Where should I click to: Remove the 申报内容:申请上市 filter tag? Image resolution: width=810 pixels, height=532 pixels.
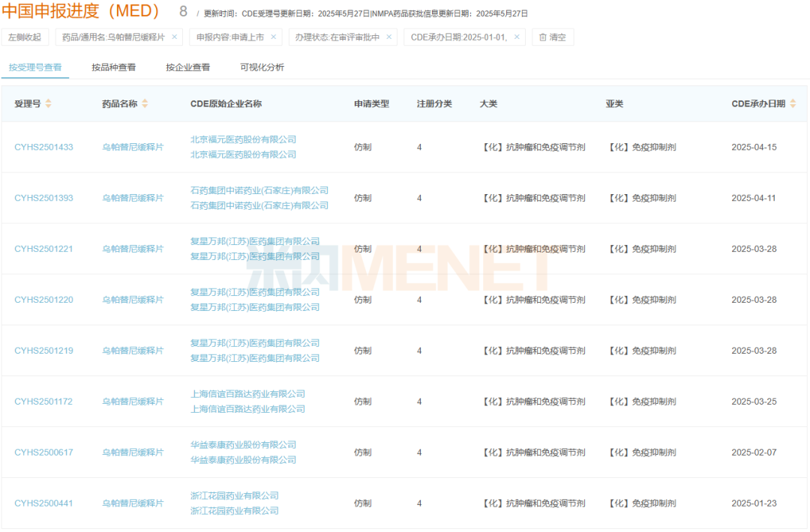click(x=274, y=37)
